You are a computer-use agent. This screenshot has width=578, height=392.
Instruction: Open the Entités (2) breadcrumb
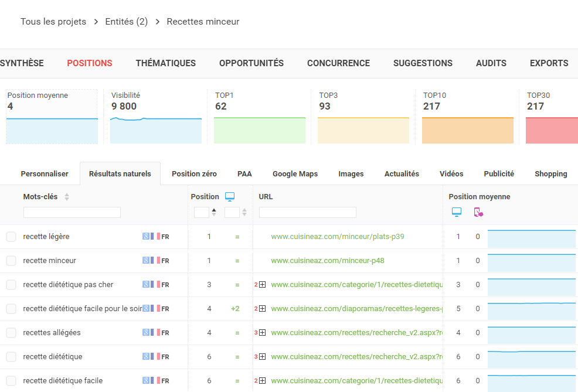pyautogui.click(x=127, y=22)
